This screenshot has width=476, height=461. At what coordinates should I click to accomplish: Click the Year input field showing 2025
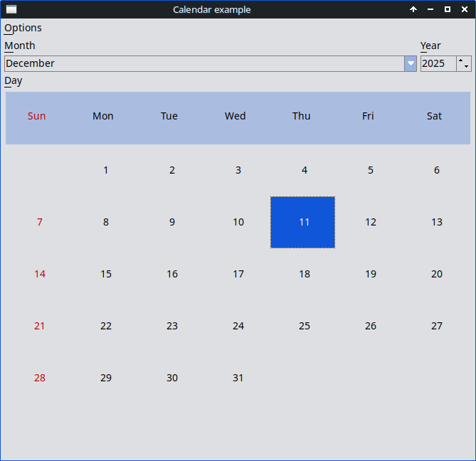(438, 63)
